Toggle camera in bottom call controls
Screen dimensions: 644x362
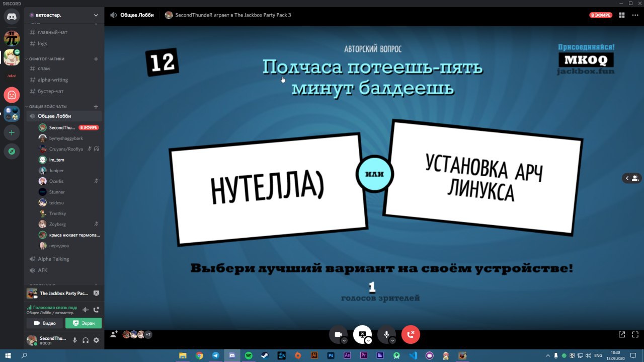click(x=338, y=334)
